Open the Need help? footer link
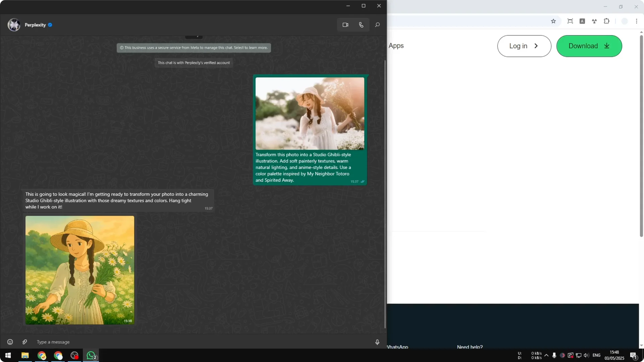Viewport: 644px width, 362px height. point(470,347)
